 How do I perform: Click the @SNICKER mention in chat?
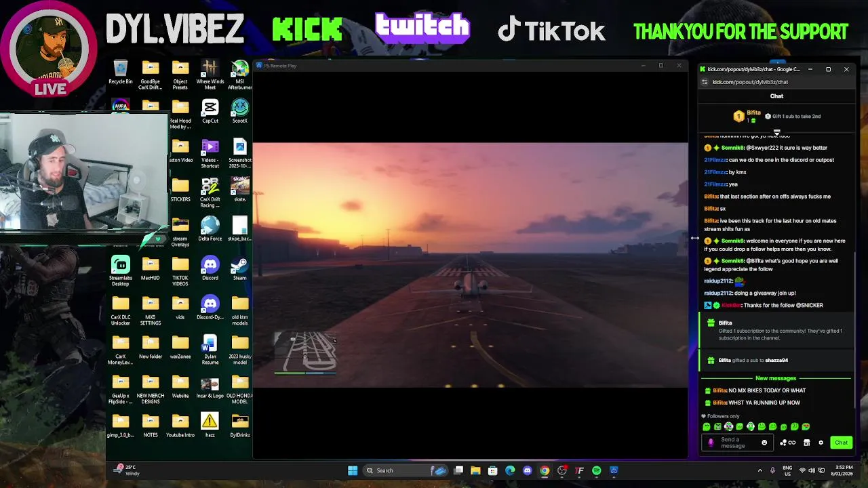pos(809,305)
